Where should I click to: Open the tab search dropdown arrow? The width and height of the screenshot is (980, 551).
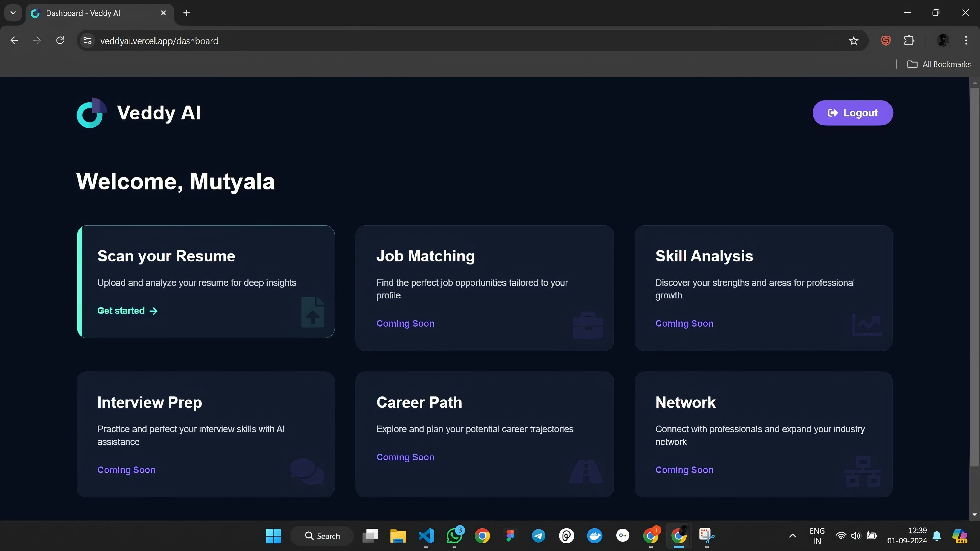[13, 13]
